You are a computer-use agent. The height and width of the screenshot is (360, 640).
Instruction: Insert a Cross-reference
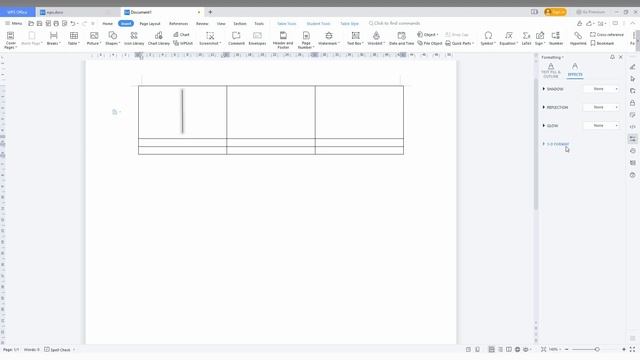(607, 35)
